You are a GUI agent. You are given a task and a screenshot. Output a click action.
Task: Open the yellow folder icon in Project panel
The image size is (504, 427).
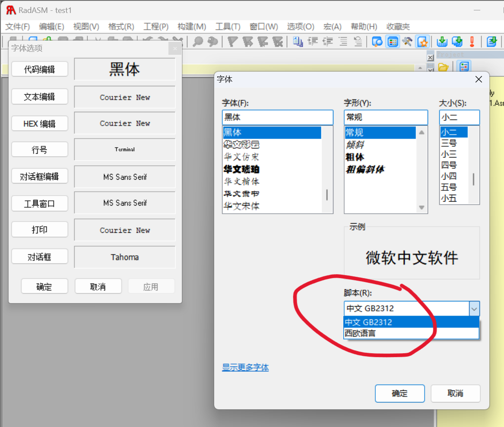(443, 67)
